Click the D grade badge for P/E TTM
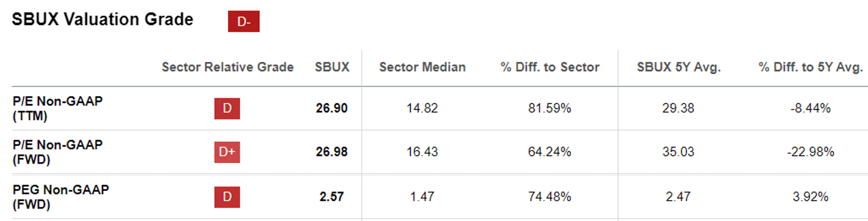 (227, 108)
